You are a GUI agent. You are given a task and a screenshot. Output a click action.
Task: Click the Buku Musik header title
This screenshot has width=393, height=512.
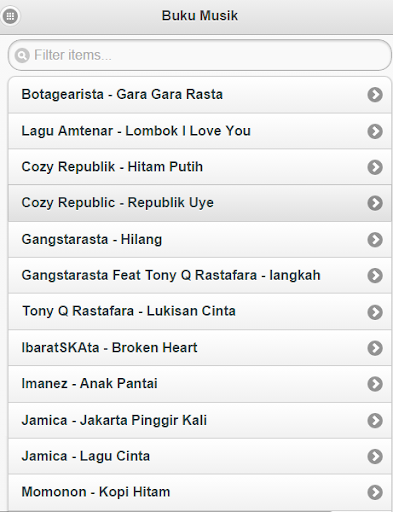pyautogui.click(x=200, y=16)
